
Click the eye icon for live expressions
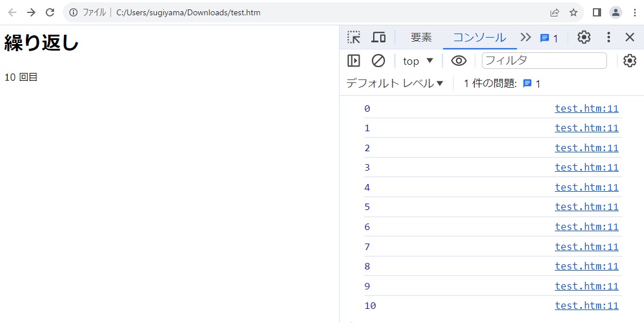[x=458, y=61]
